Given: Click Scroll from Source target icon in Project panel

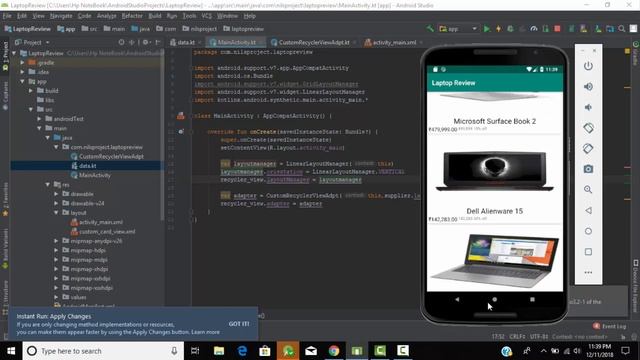Looking at the screenshot, I should tap(121, 42).
